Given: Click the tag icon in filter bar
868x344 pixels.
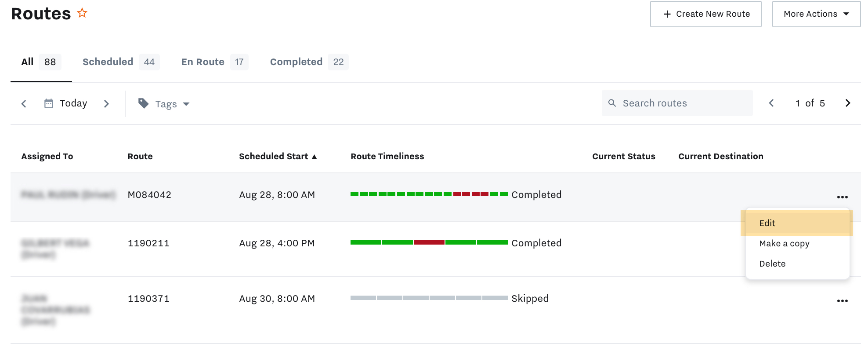Looking at the screenshot, I should (x=143, y=103).
